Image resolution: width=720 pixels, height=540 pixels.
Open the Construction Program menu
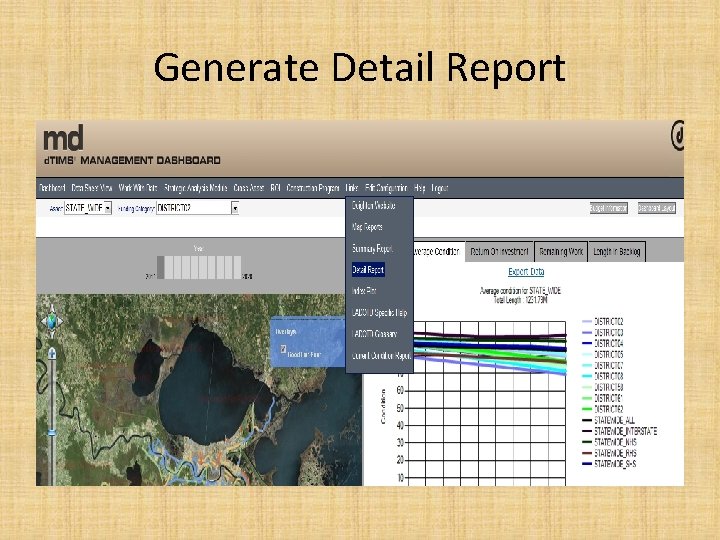[313, 188]
